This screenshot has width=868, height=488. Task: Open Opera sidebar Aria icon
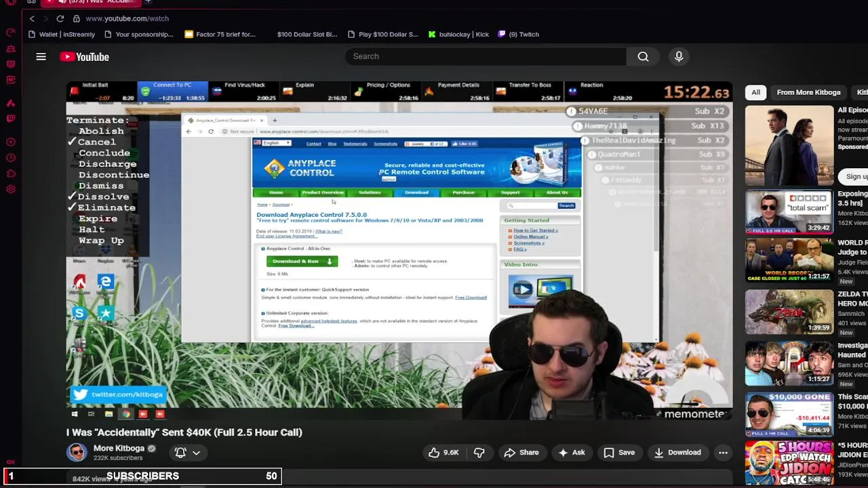[x=11, y=103]
